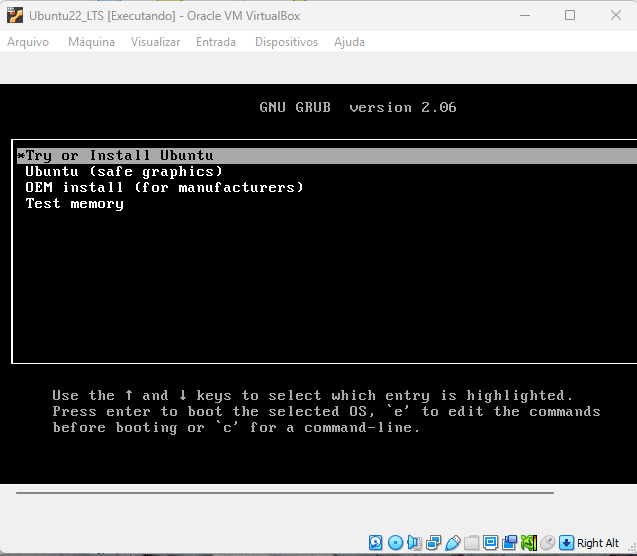
Task: Click the network adapters status icon
Action: (x=433, y=543)
